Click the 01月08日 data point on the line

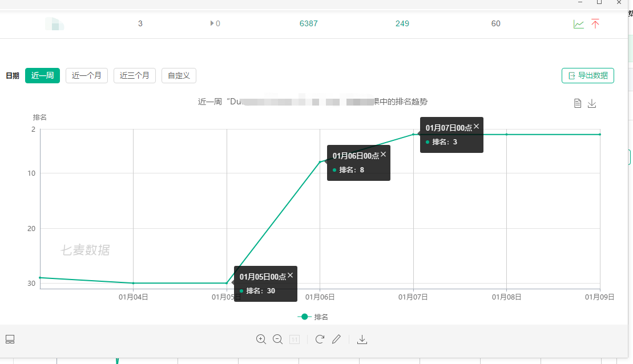[506, 135]
